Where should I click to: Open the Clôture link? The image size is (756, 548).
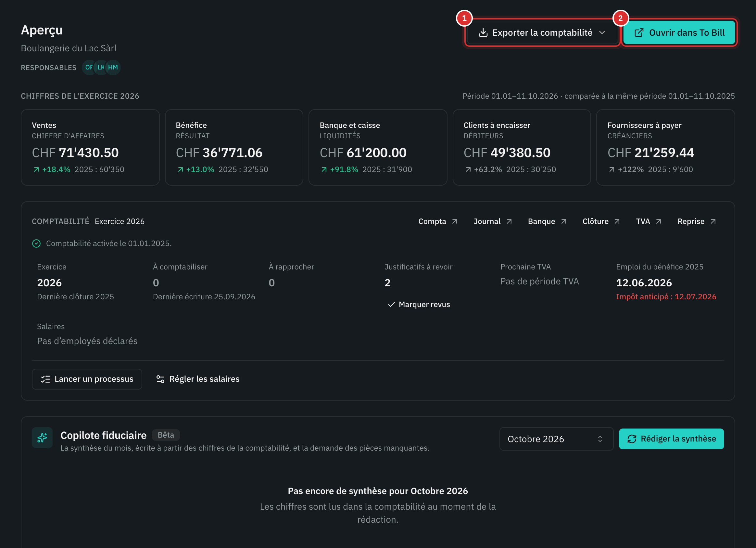(601, 221)
